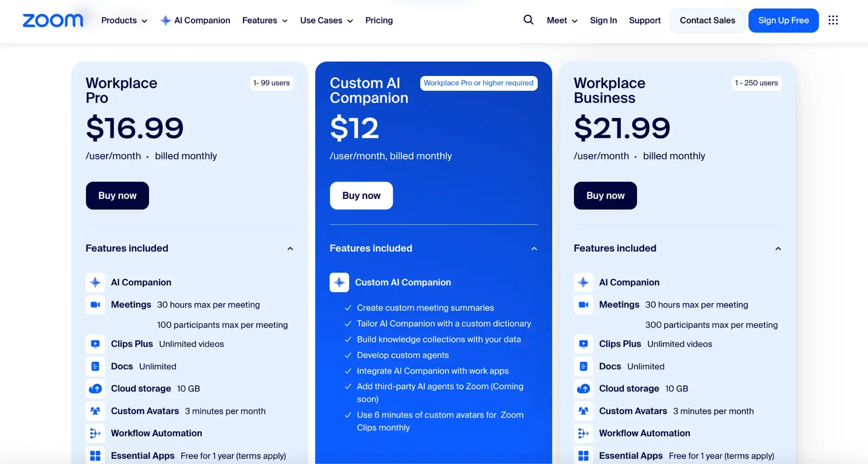Click the Workflow Automation icon in Workplace Pro

tap(95, 433)
